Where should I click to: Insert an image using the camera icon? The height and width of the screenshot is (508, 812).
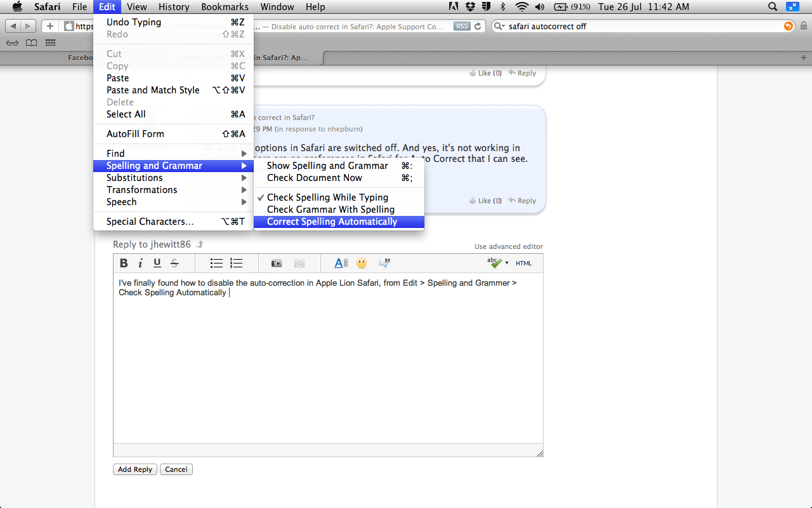click(x=278, y=263)
